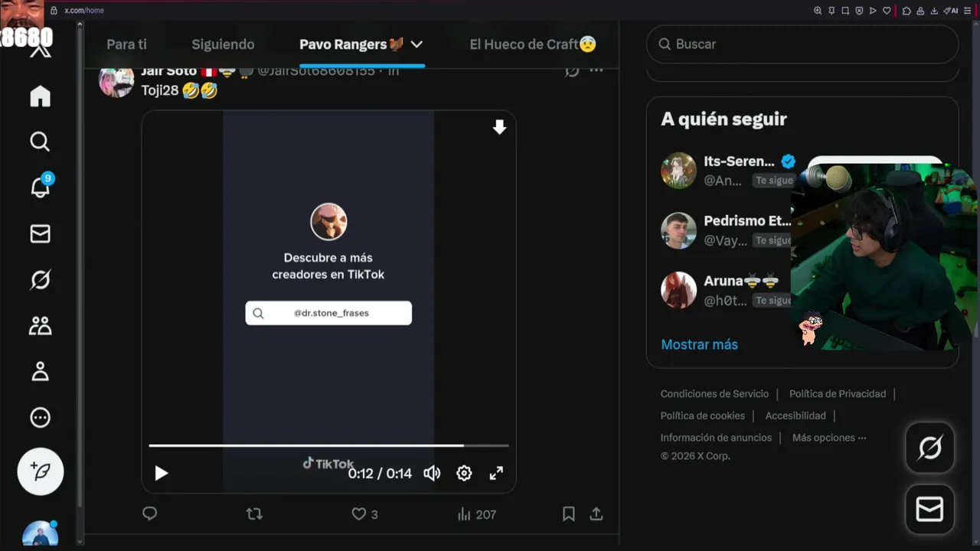The image size is (980, 551).
Task: Like the post with 3 likes
Action: (x=364, y=514)
